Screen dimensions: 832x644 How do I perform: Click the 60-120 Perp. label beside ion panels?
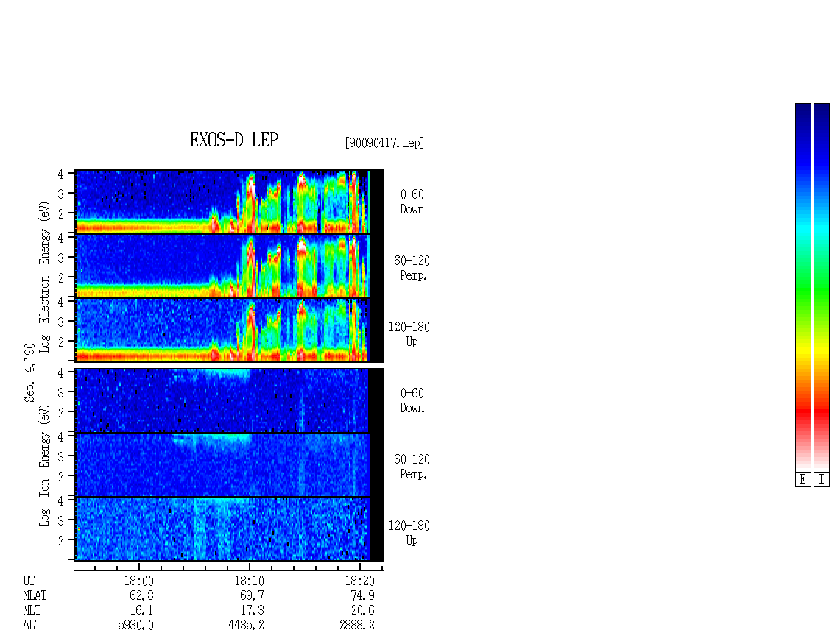pos(412,467)
